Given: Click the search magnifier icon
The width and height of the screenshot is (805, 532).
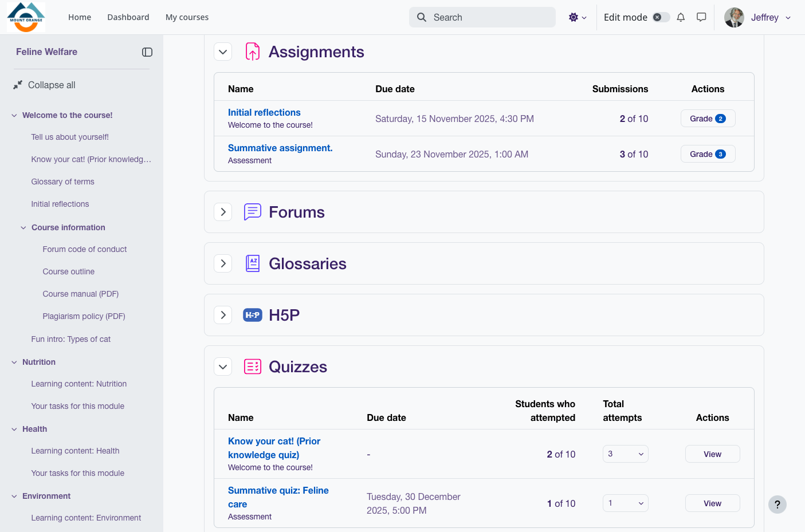Looking at the screenshot, I should 422,17.
